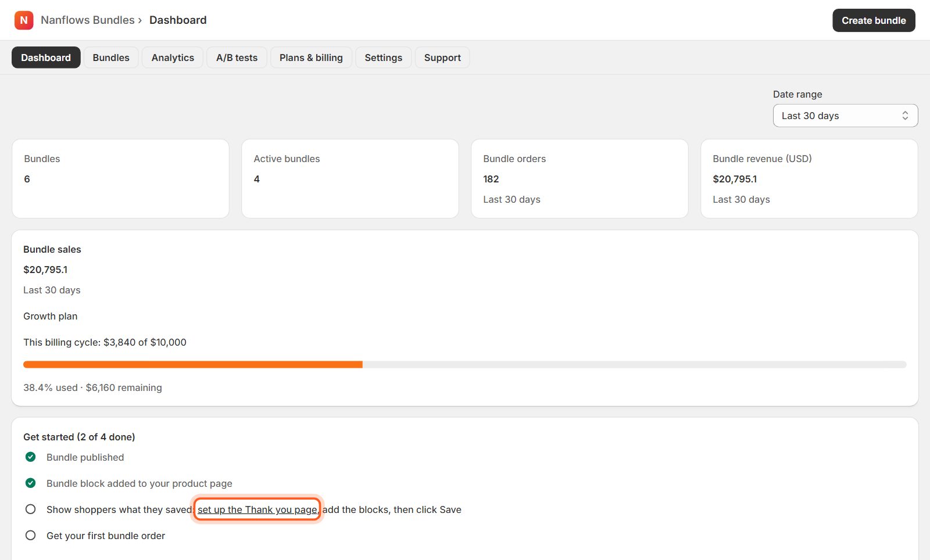
Task: Click the Nanflows app logo icon
Action: (24, 20)
